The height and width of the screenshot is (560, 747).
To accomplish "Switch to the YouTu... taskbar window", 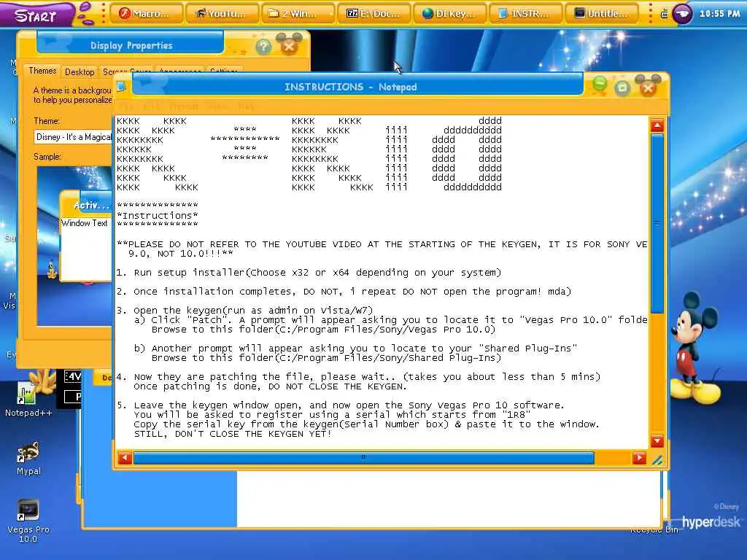I will [x=223, y=14].
